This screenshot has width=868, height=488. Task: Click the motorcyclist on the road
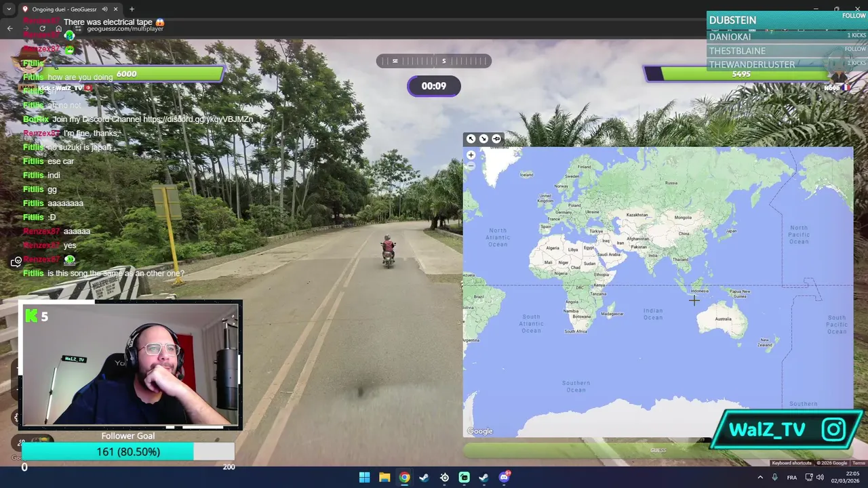coord(389,251)
